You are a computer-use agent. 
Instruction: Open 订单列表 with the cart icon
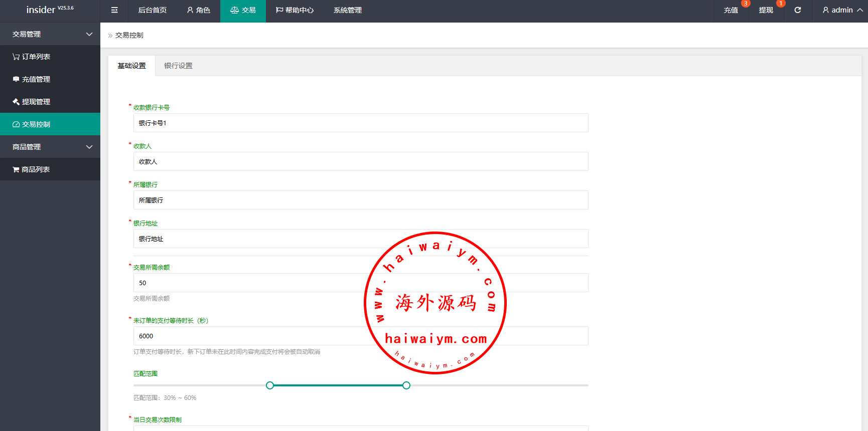32,57
